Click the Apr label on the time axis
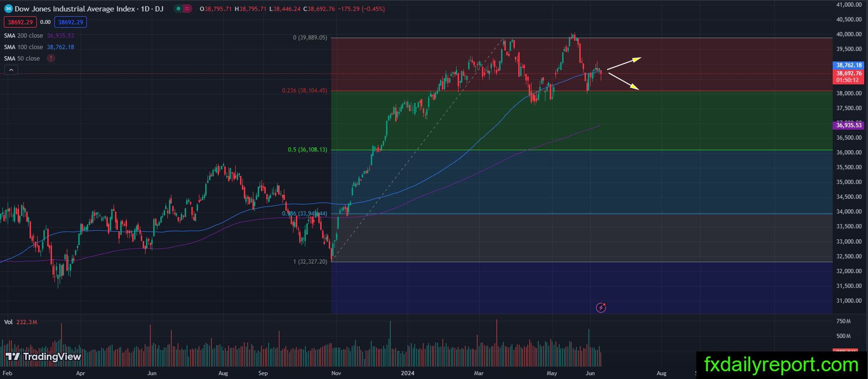The image size is (868, 379). pyautogui.click(x=80, y=373)
